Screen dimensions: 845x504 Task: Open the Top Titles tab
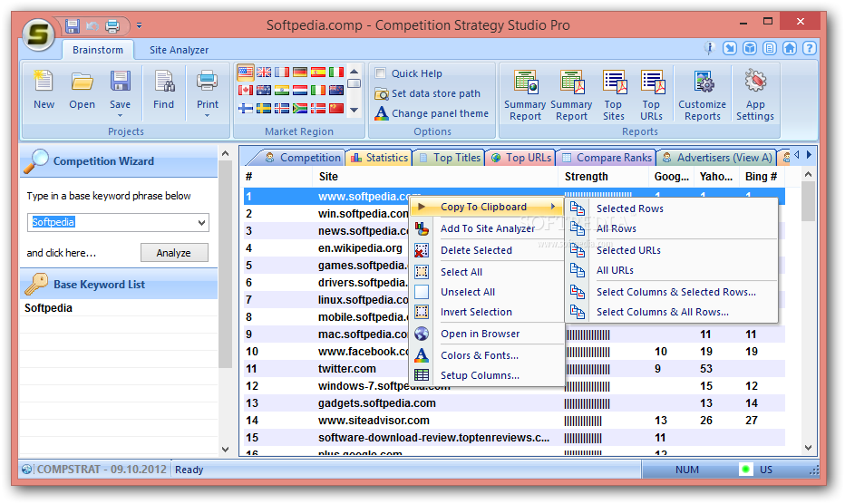(x=450, y=158)
